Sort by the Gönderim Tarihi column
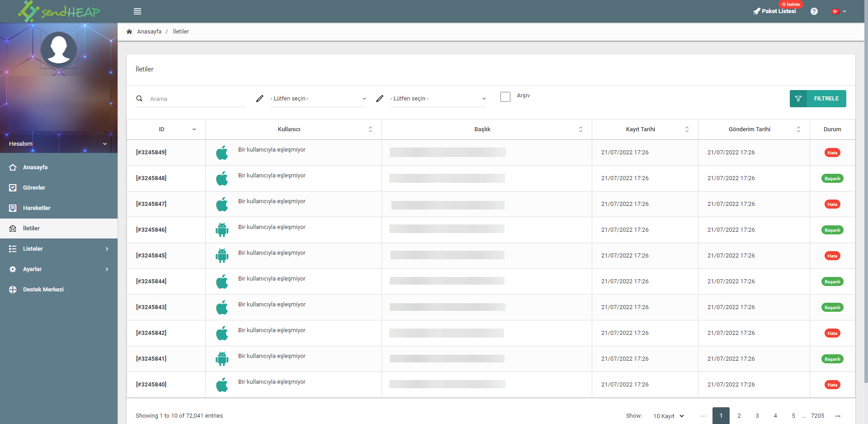Viewport: 868px width, 424px height. tap(754, 129)
